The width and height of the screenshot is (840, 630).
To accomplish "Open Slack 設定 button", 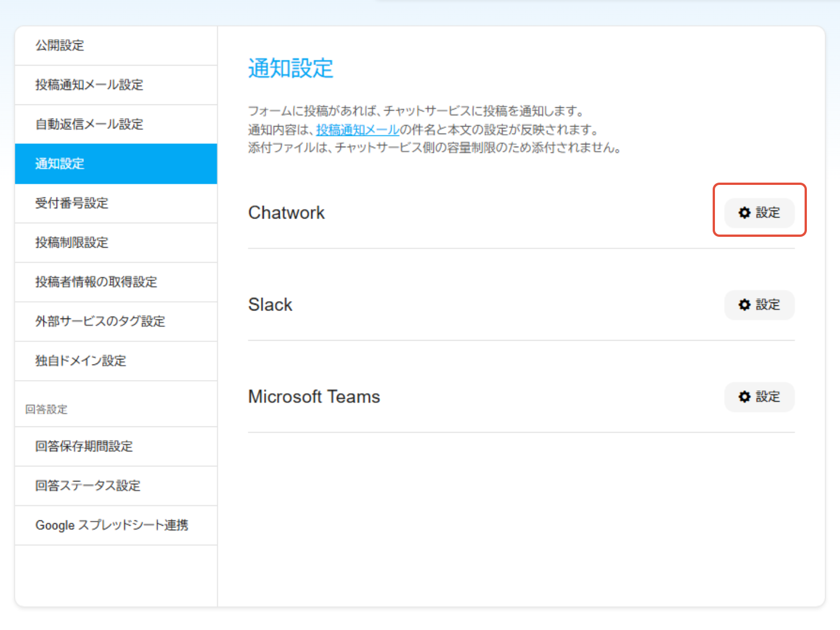I will point(759,305).
